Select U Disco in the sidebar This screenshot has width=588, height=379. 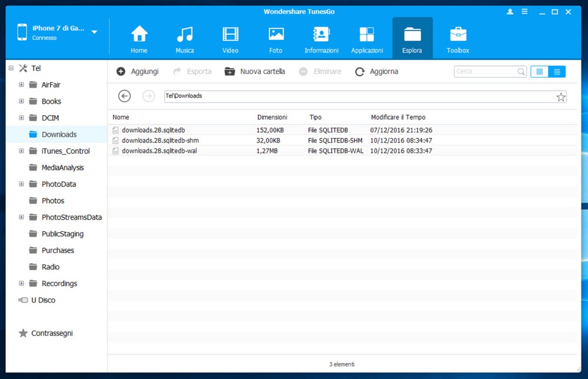(43, 300)
